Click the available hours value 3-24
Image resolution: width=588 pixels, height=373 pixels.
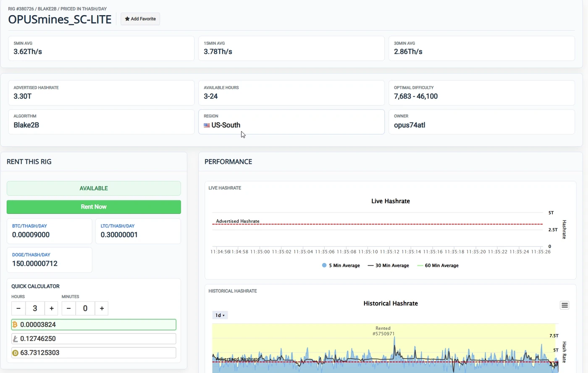(211, 96)
